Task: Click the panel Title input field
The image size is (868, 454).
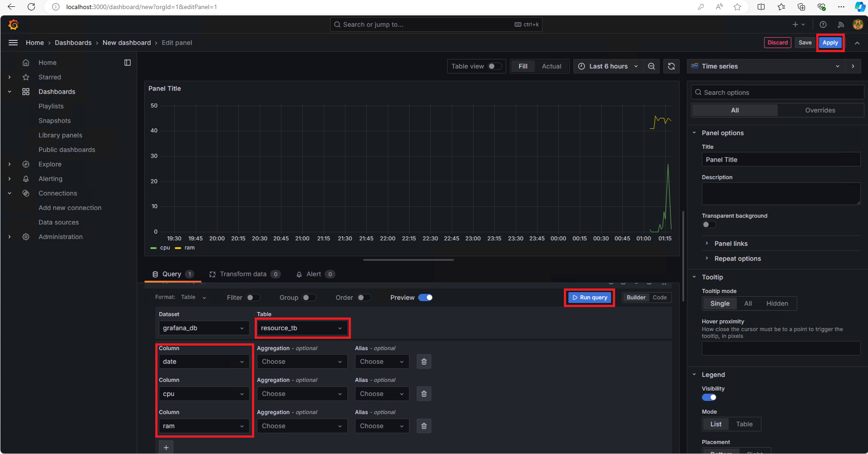Action: [781, 160]
